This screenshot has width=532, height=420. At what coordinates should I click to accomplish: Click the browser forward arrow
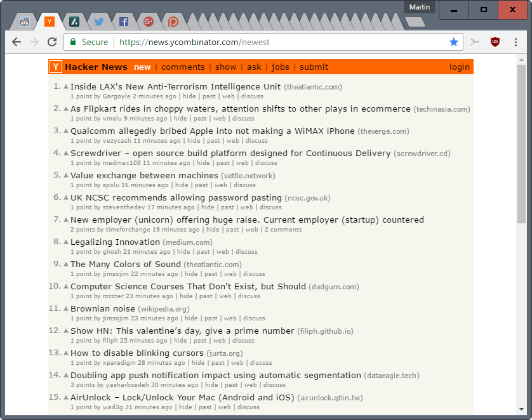click(x=34, y=42)
